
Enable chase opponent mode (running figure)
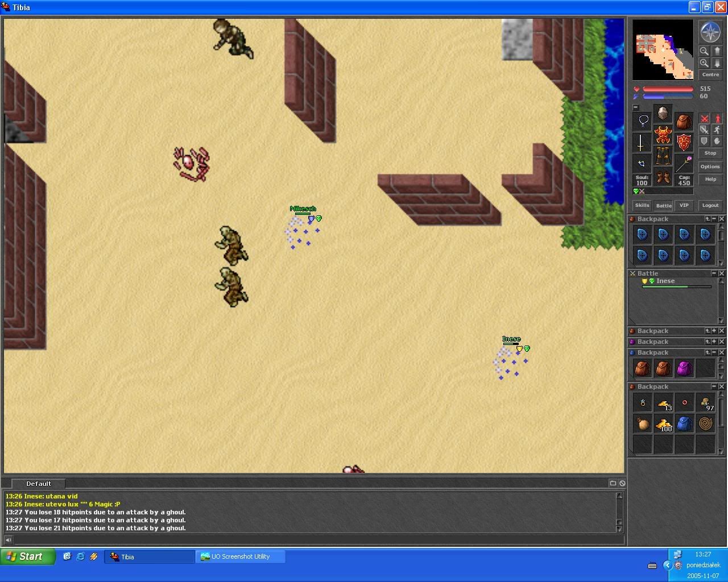click(x=717, y=130)
